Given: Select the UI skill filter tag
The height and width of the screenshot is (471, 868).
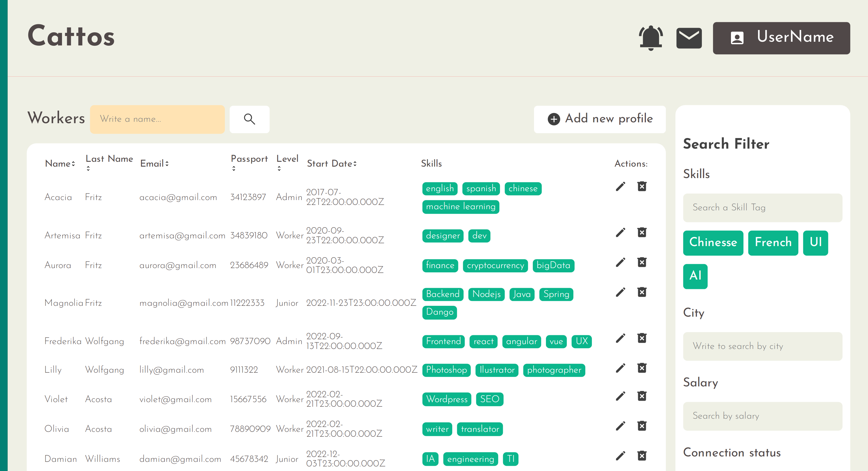Looking at the screenshot, I should [815, 243].
